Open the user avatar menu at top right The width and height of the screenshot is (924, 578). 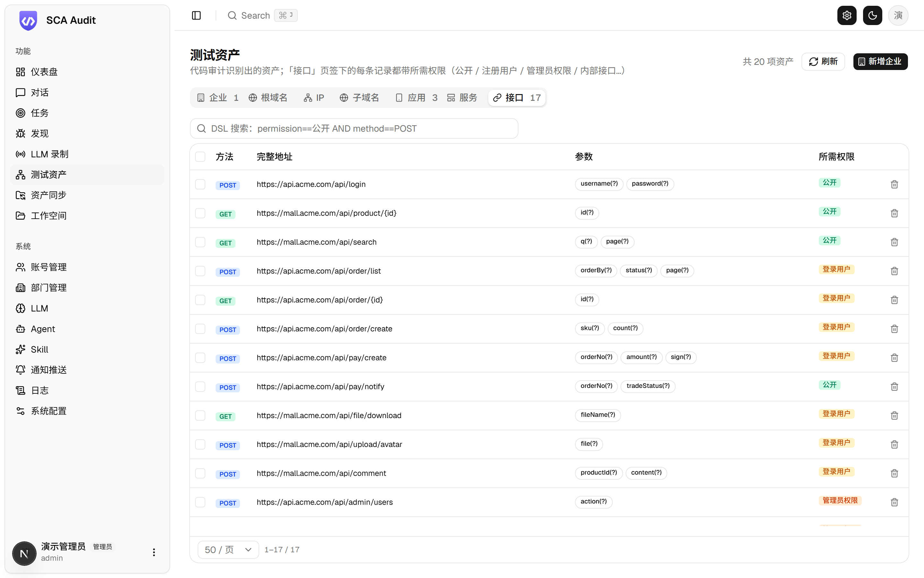tap(898, 15)
